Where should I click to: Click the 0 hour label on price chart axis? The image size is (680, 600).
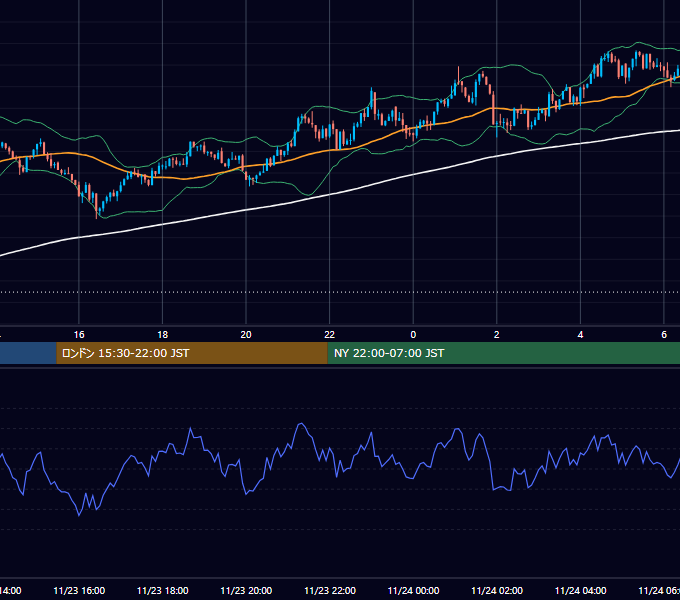(413, 335)
